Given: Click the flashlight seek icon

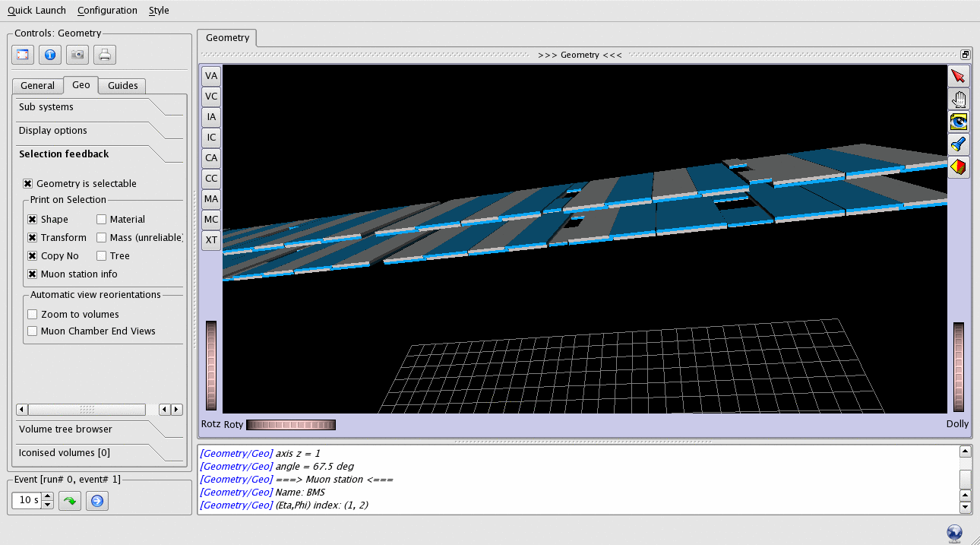Looking at the screenshot, I should pyautogui.click(x=958, y=144).
